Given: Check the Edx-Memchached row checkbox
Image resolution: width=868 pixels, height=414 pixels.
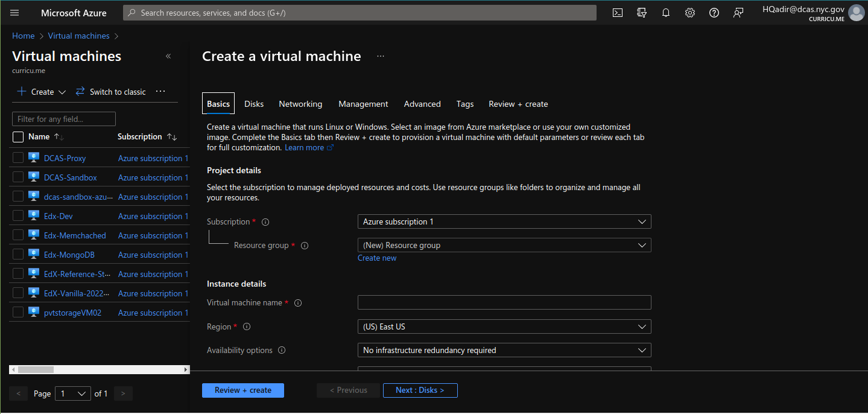Looking at the screenshot, I should click(x=18, y=235).
